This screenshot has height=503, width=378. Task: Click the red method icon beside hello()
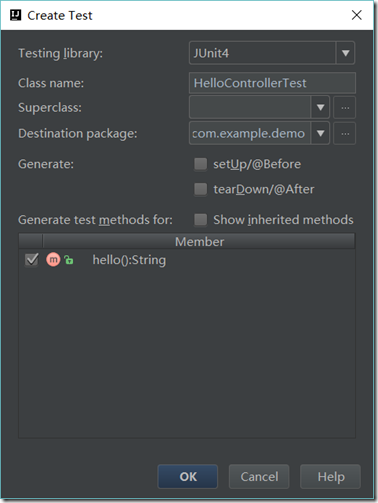(53, 260)
